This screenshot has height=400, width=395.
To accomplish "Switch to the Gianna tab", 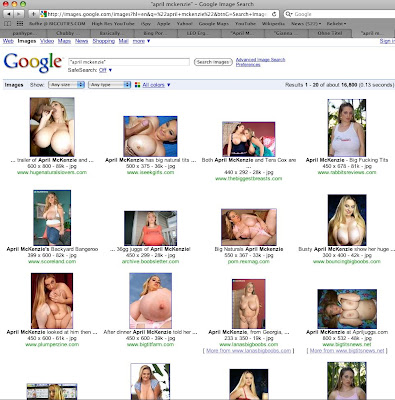I will [x=286, y=33].
